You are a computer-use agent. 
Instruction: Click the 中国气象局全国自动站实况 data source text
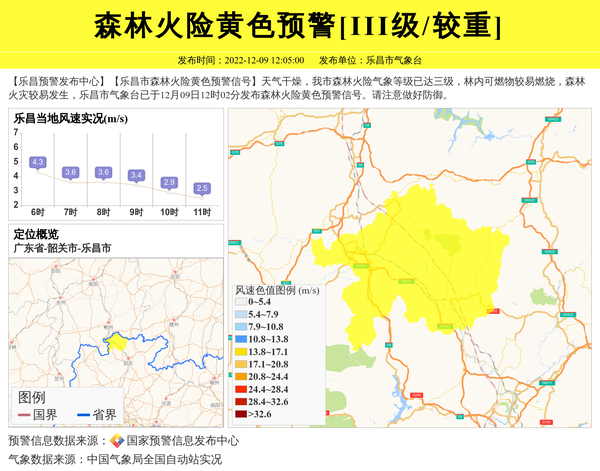click(x=154, y=460)
